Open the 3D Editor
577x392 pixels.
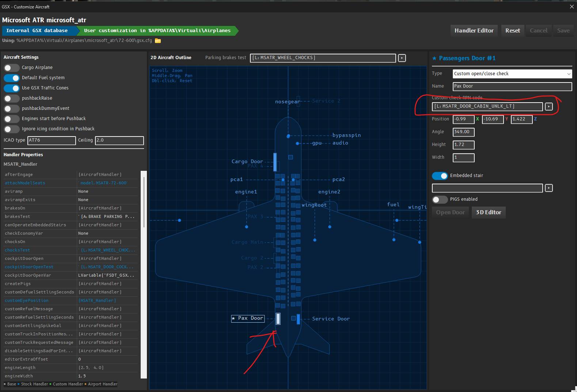[x=489, y=212]
